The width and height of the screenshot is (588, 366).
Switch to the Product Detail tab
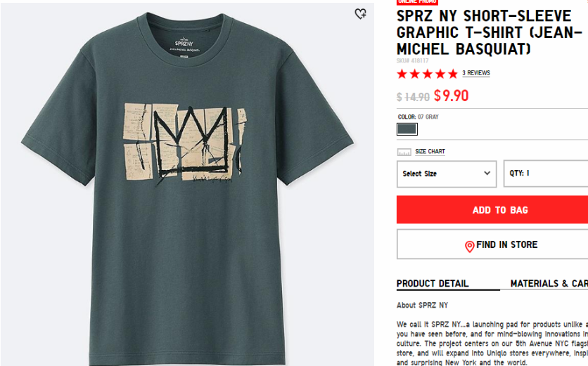[x=433, y=284]
